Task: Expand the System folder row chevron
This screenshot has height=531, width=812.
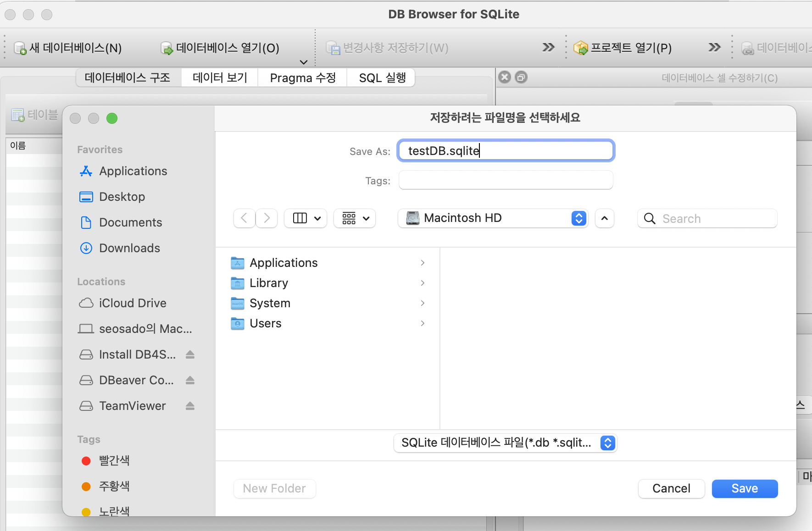Action: pos(423,303)
